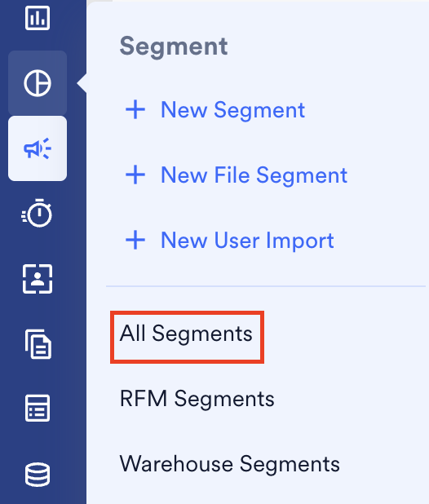Open the table layout icon
Screen dimensions: 429x504
pyautogui.click(x=38, y=409)
